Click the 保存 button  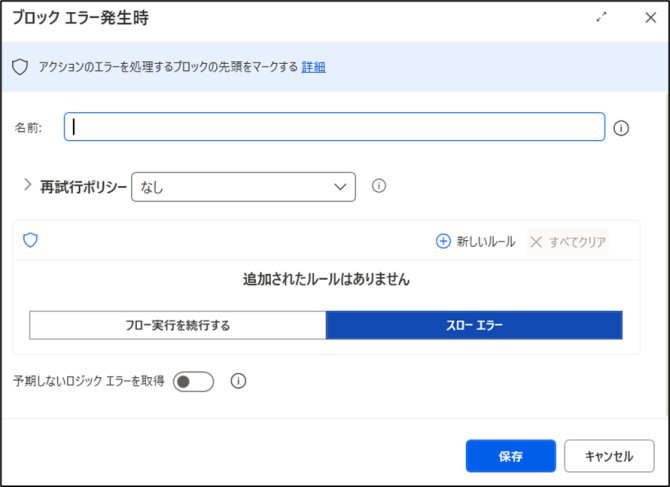tap(511, 456)
